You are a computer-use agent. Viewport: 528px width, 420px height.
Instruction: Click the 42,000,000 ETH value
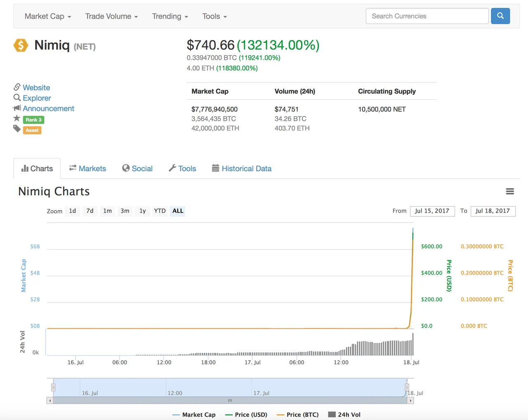tap(215, 128)
